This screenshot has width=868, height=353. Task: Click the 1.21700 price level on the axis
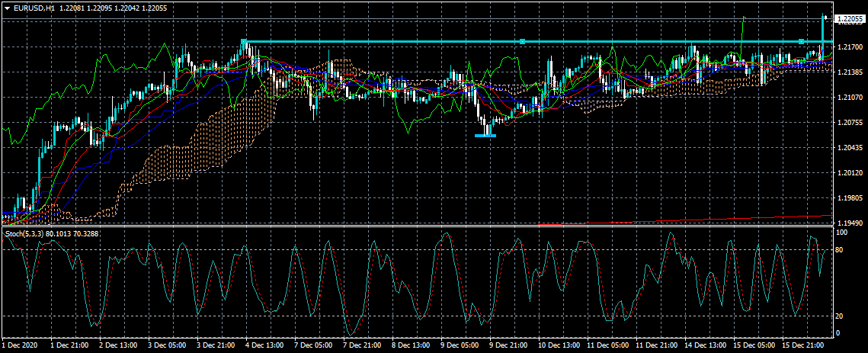(849, 47)
